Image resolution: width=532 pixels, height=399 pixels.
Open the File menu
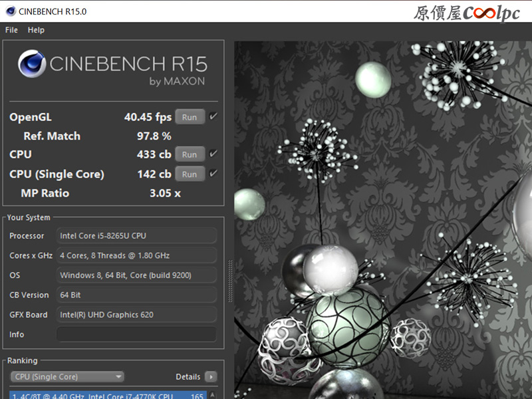pos(11,30)
